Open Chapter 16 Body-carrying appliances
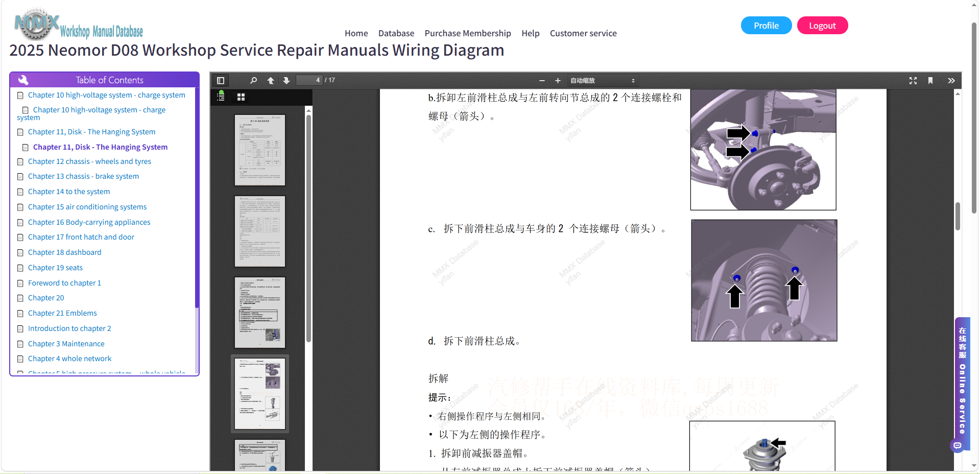This screenshot has width=980, height=474. click(89, 222)
